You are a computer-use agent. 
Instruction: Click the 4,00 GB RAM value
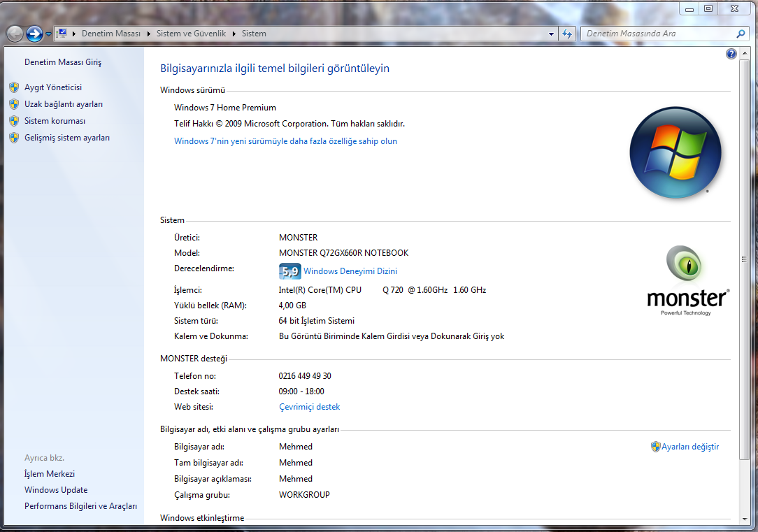click(292, 305)
